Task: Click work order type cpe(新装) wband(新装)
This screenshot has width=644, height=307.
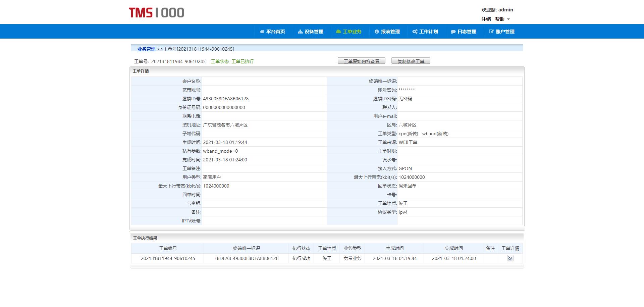Action: coord(423,134)
